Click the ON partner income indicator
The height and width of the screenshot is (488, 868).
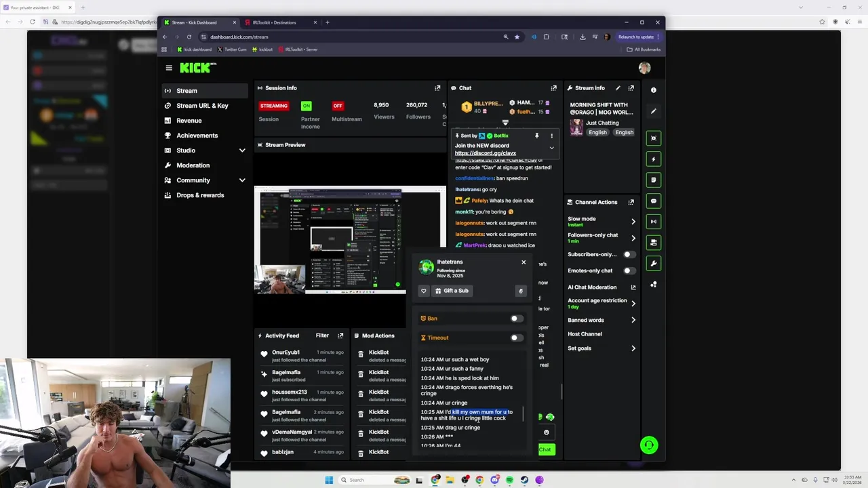coord(307,106)
